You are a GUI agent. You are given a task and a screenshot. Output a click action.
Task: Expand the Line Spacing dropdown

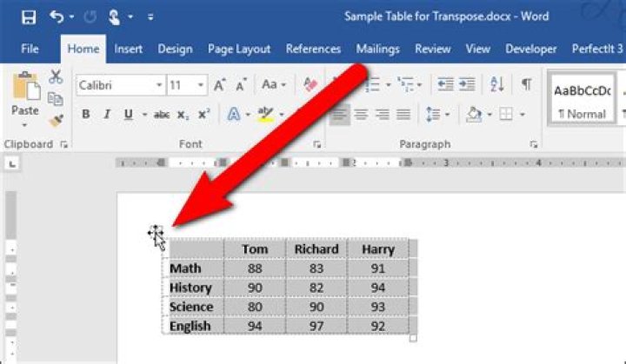click(447, 115)
